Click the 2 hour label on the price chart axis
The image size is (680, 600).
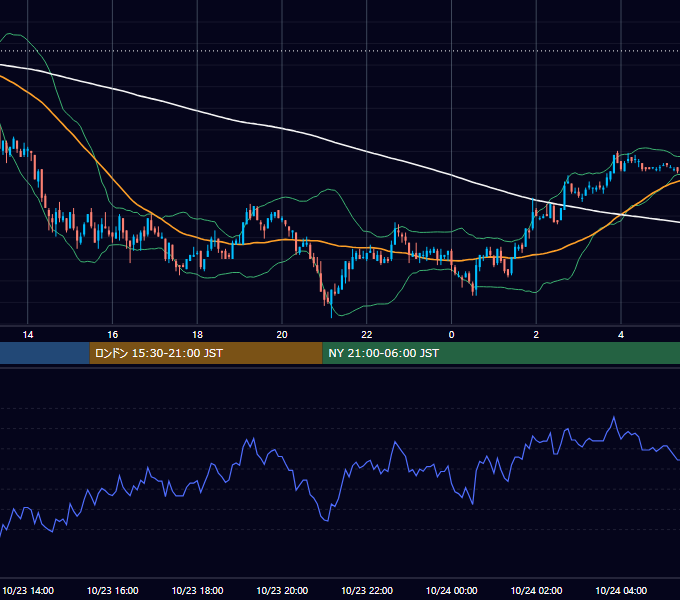(x=536, y=335)
